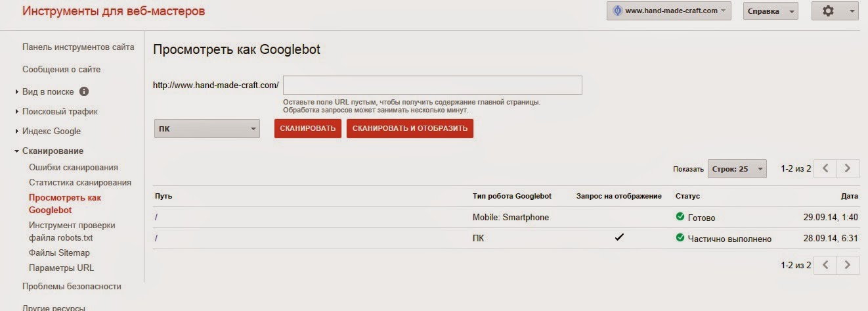
Task: Click the URL path input field
Action: (432, 85)
